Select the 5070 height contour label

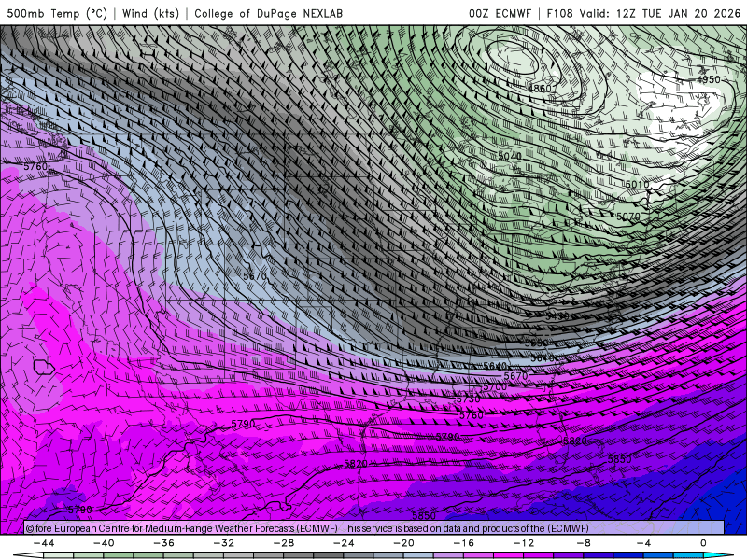[628, 217]
